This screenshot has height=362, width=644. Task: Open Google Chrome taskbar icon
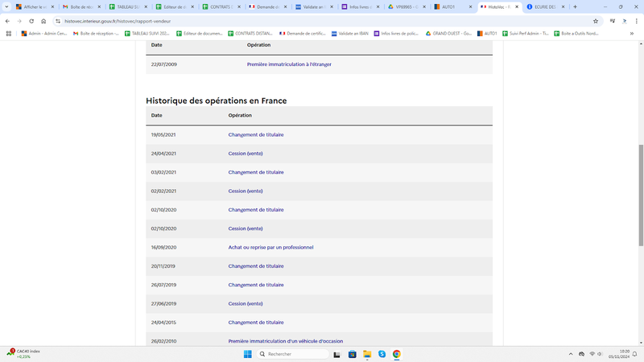pyautogui.click(x=396, y=354)
